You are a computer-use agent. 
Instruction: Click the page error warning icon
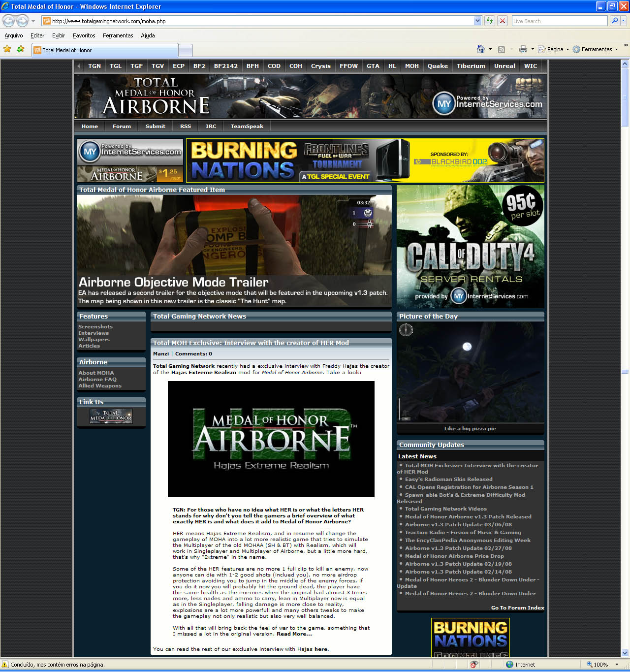(x=5, y=664)
